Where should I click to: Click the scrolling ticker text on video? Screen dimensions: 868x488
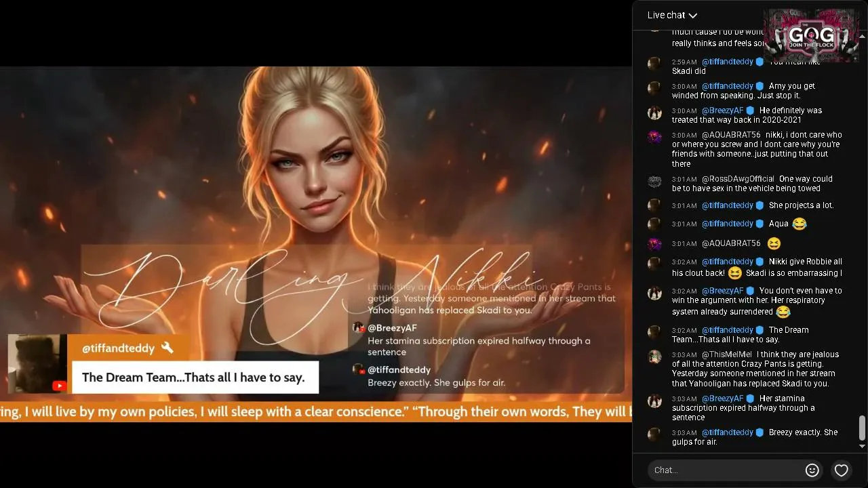click(316, 411)
